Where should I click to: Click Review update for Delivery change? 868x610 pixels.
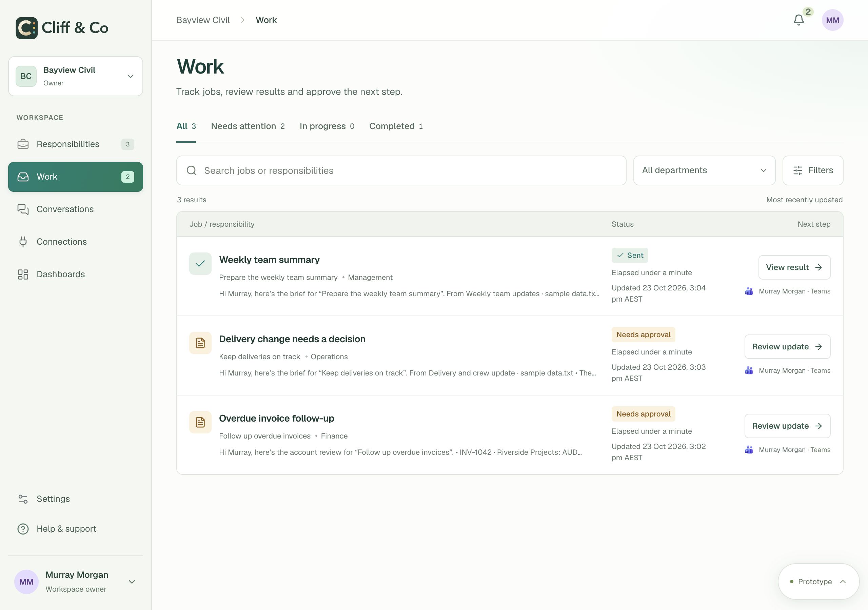(x=788, y=347)
